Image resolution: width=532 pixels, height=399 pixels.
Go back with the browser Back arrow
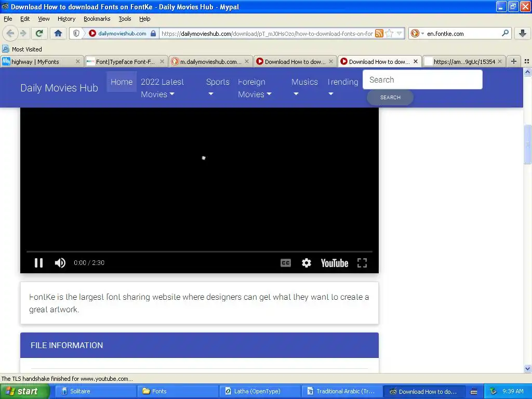[10, 33]
